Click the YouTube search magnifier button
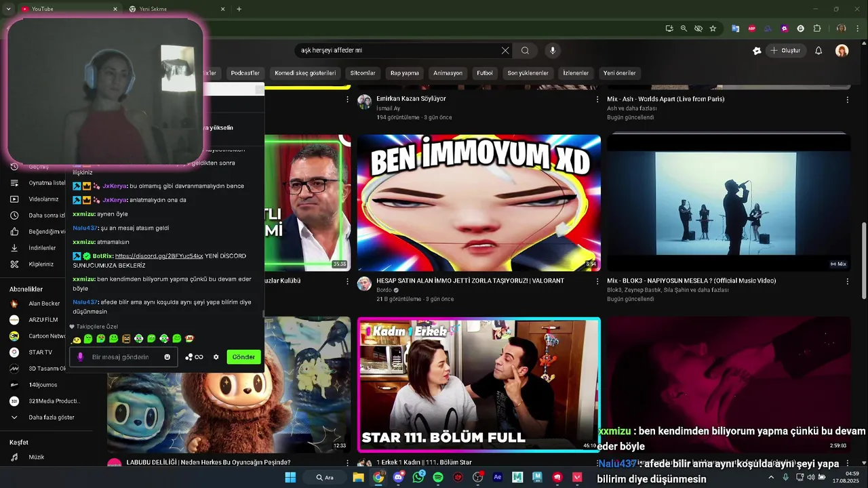868x488 pixels. (525, 50)
